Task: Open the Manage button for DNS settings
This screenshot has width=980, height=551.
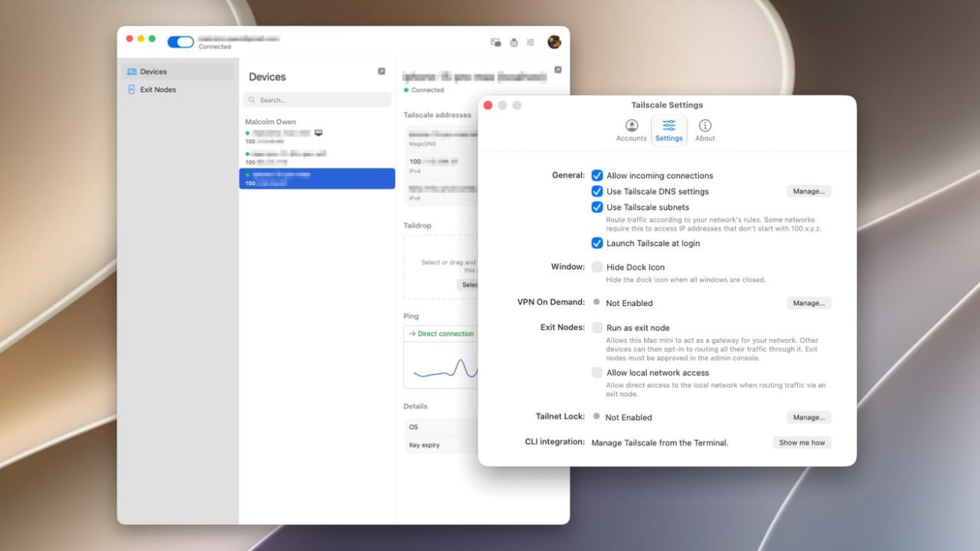Action: pyautogui.click(x=808, y=191)
